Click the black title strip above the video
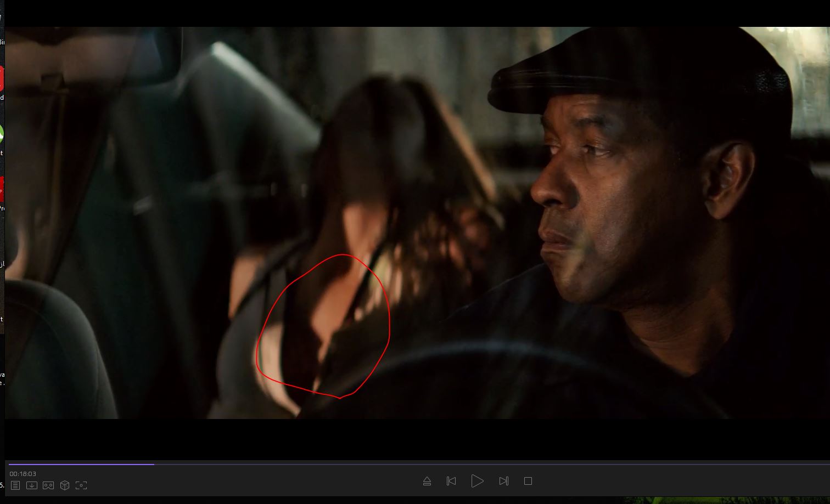830x504 pixels. [417, 13]
